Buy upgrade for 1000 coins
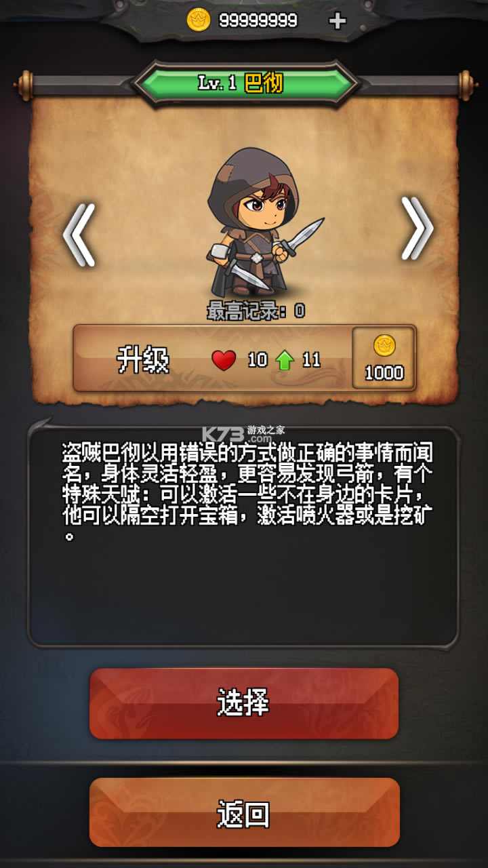 click(384, 358)
